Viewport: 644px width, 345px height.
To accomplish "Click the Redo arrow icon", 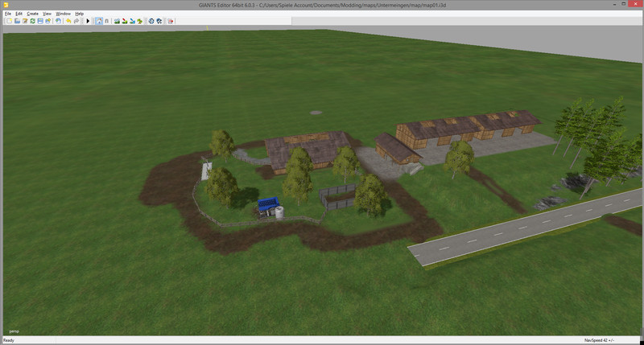I will point(76,21).
